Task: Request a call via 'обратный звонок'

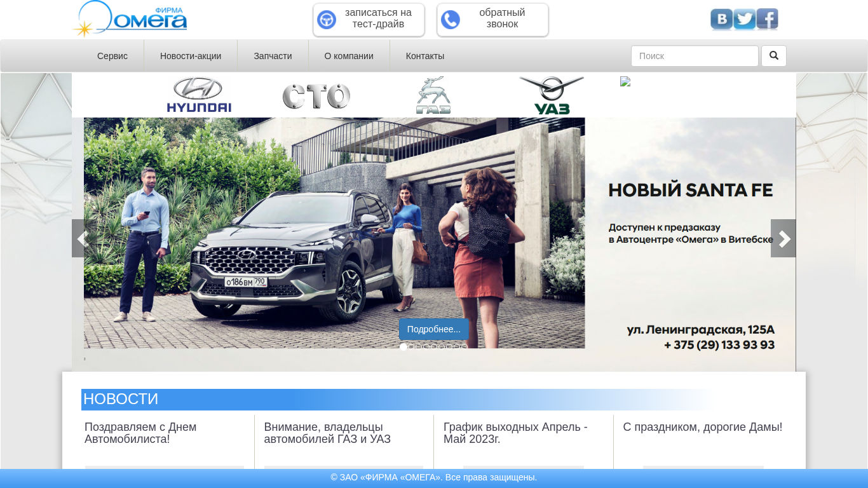Action: click(492, 20)
